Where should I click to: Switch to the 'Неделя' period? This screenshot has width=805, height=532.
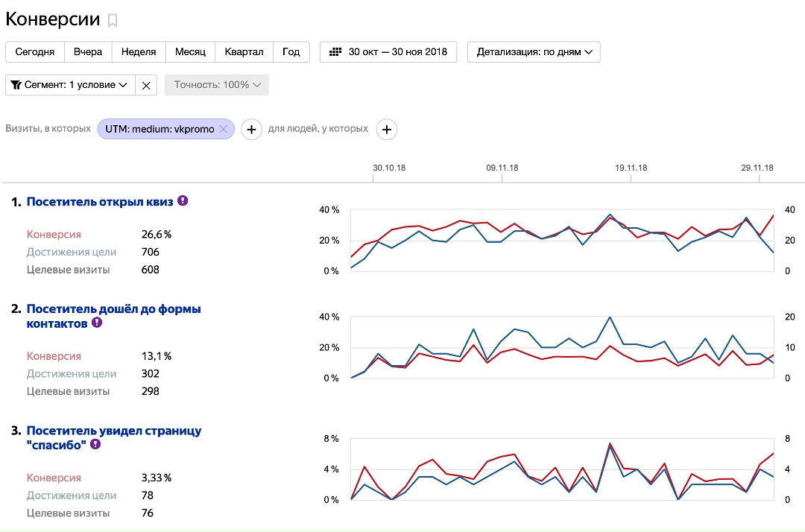point(139,52)
